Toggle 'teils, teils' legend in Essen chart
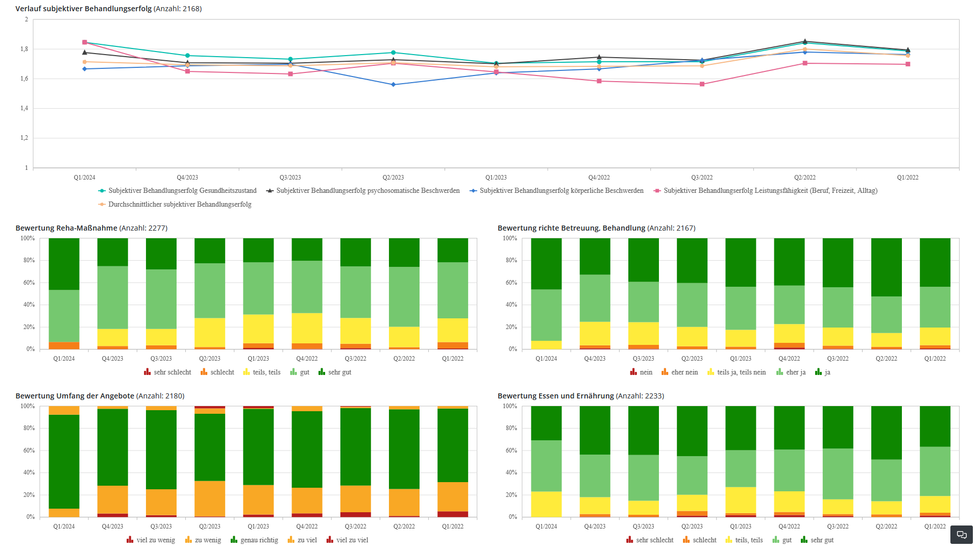The image size is (980, 551). click(x=744, y=540)
